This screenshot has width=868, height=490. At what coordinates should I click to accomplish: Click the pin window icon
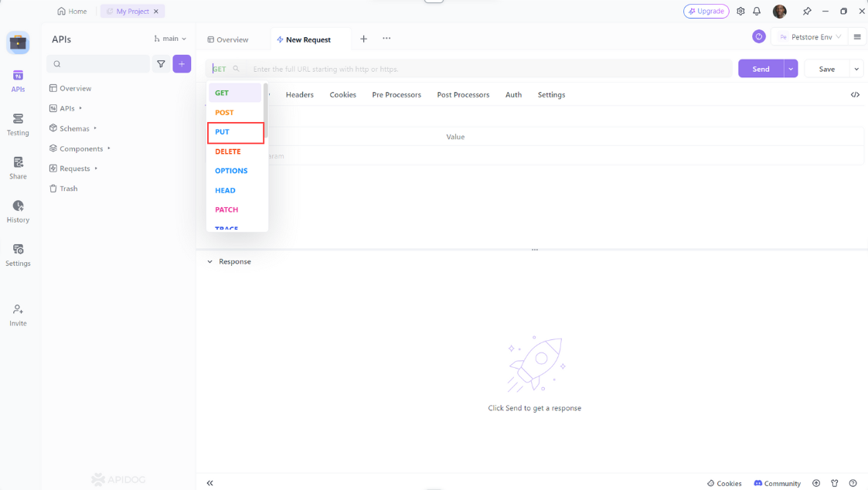[x=807, y=11]
